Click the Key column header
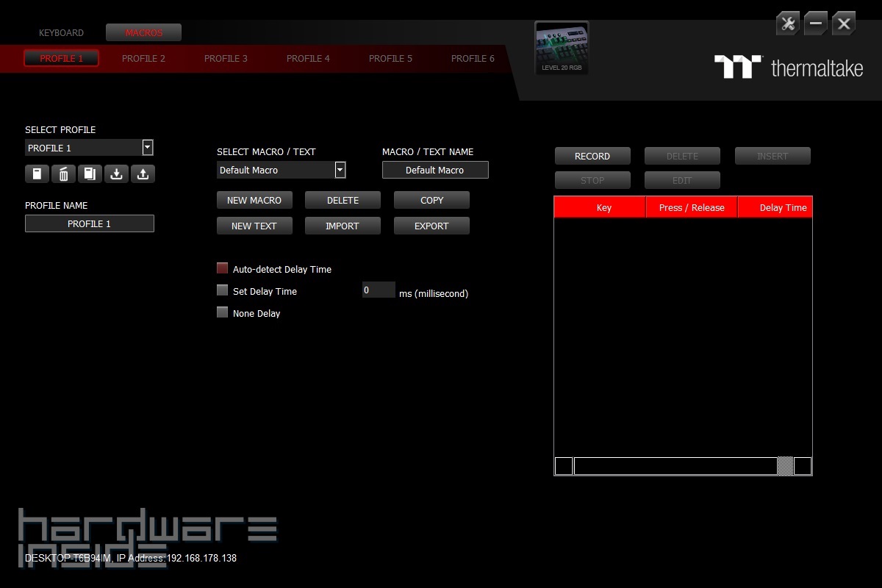This screenshot has height=588, width=882. [x=600, y=207]
